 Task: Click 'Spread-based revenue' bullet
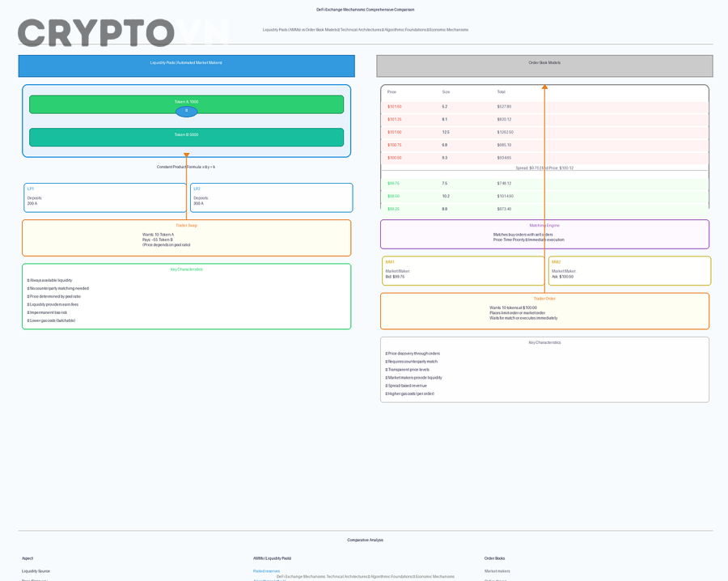click(x=406, y=385)
